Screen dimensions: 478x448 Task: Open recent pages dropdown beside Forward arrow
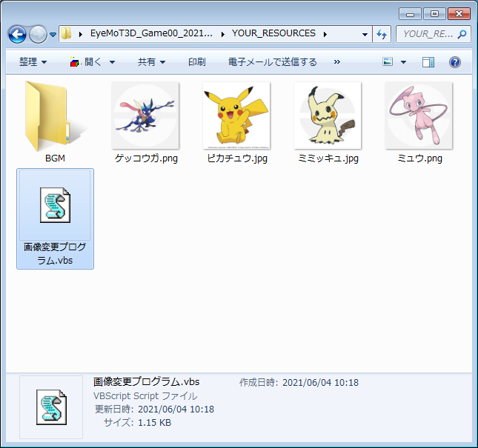pos(53,34)
